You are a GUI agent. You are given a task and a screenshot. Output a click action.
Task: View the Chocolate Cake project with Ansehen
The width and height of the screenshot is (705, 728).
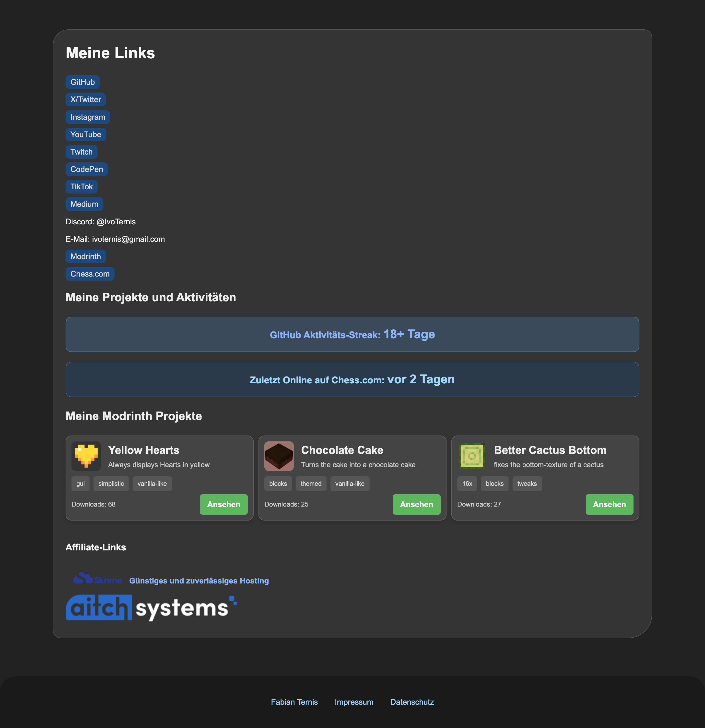pos(417,504)
